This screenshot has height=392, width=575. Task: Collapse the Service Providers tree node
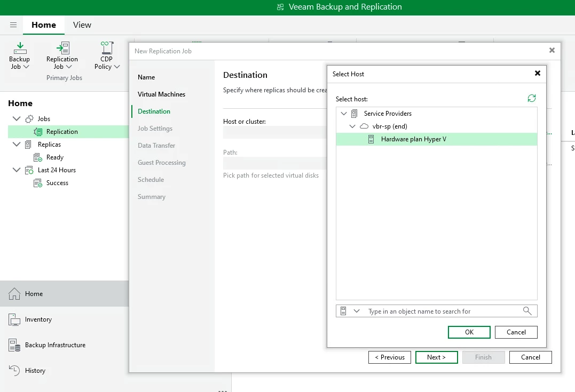tap(344, 114)
